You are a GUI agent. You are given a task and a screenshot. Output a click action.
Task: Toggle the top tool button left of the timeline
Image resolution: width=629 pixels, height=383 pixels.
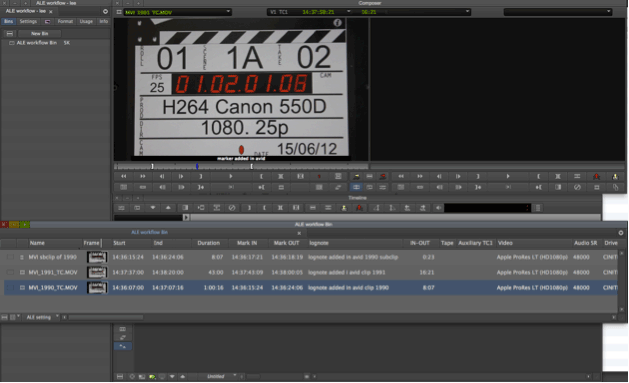click(x=123, y=329)
